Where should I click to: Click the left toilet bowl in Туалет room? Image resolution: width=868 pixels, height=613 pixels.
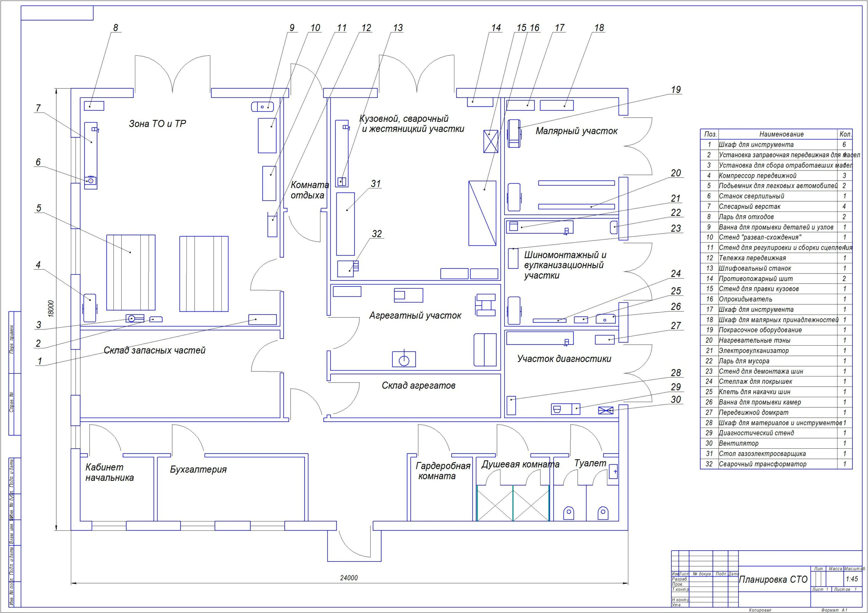click(569, 513)
